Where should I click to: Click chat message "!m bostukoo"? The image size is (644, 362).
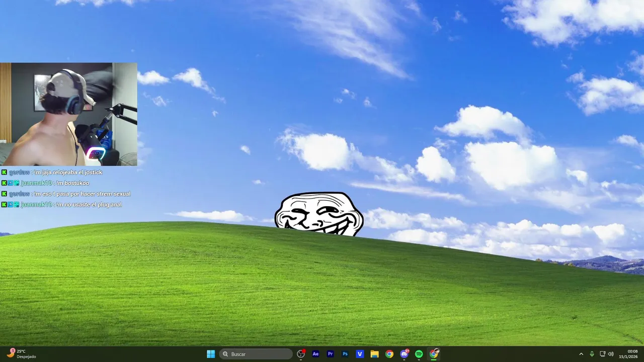[72, 183]
